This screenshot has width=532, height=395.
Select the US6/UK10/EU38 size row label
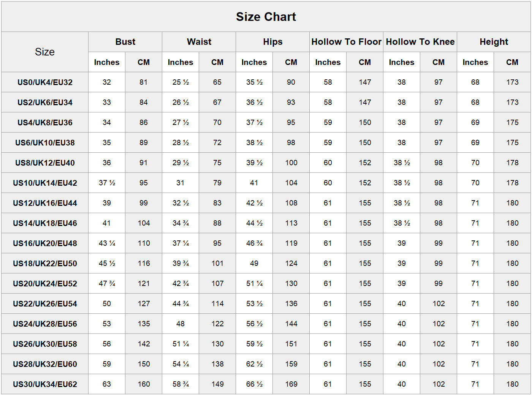pyautogui.click(x=45, y=143)
